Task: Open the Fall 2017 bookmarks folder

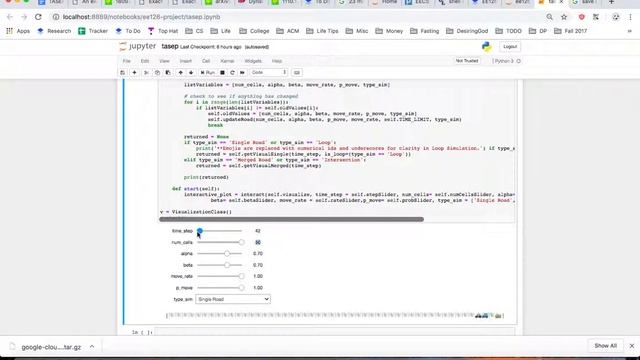Action: 571,31
